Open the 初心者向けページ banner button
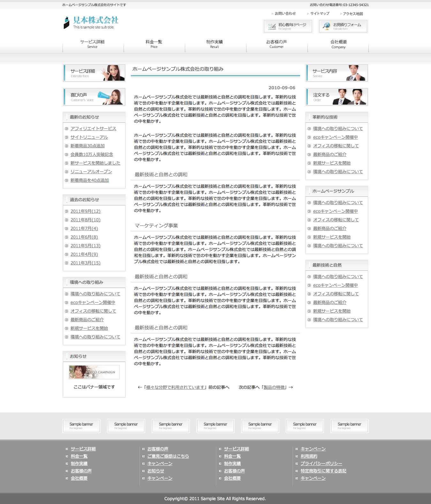Image resolution: width=431 pixels, height=504 pixels. 288,26
